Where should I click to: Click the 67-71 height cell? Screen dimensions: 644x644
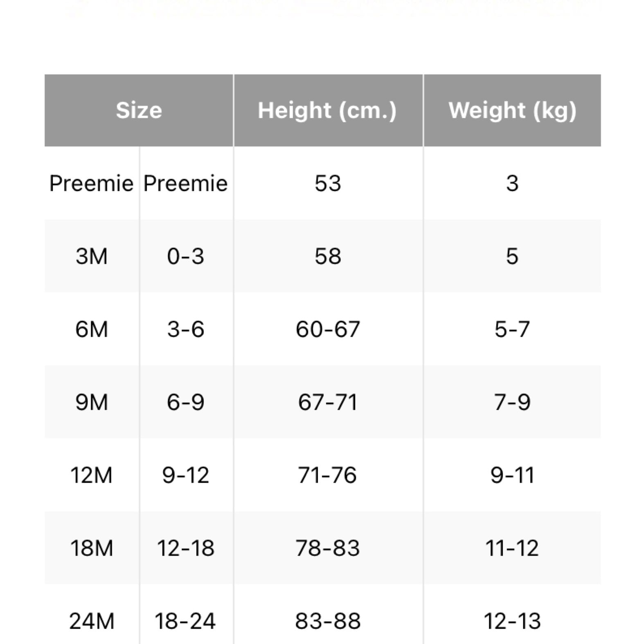pyautogui.click(x=328, y=402)
